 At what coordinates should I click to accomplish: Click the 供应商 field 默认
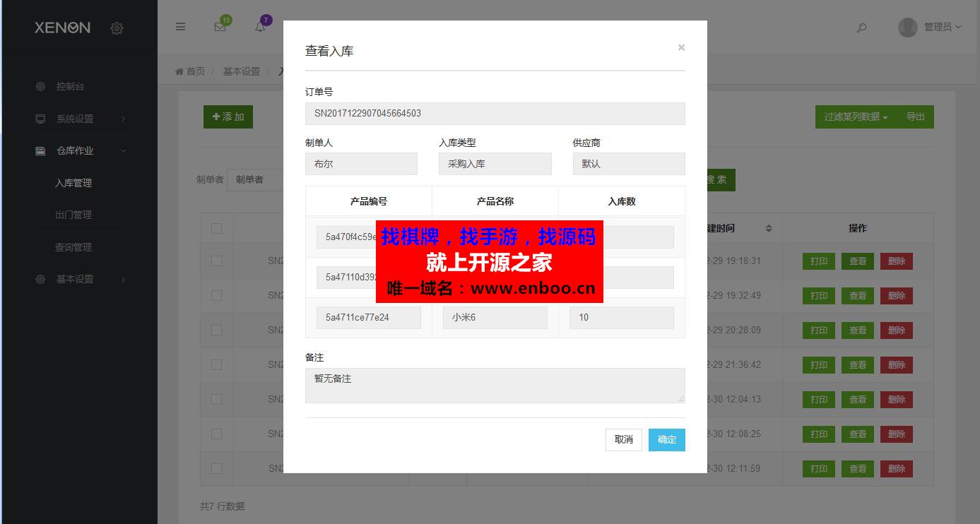pos(629,164)
